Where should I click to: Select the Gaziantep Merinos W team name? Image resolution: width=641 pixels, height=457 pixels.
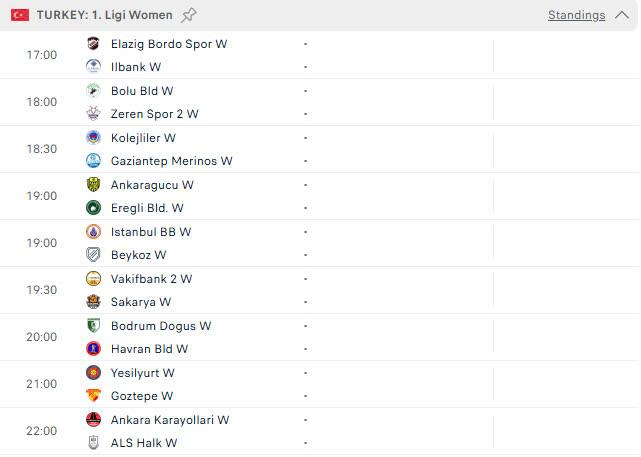coord(171,161)
